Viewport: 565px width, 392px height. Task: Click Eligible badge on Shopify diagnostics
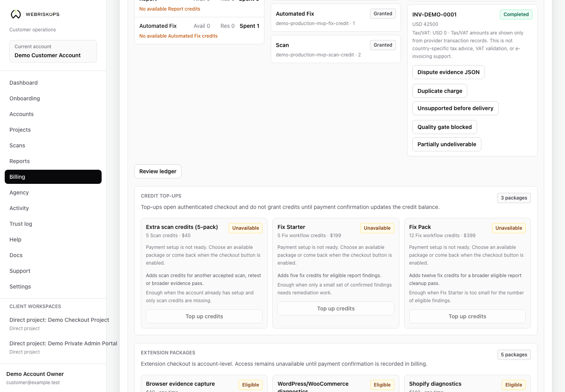(514, 385)
